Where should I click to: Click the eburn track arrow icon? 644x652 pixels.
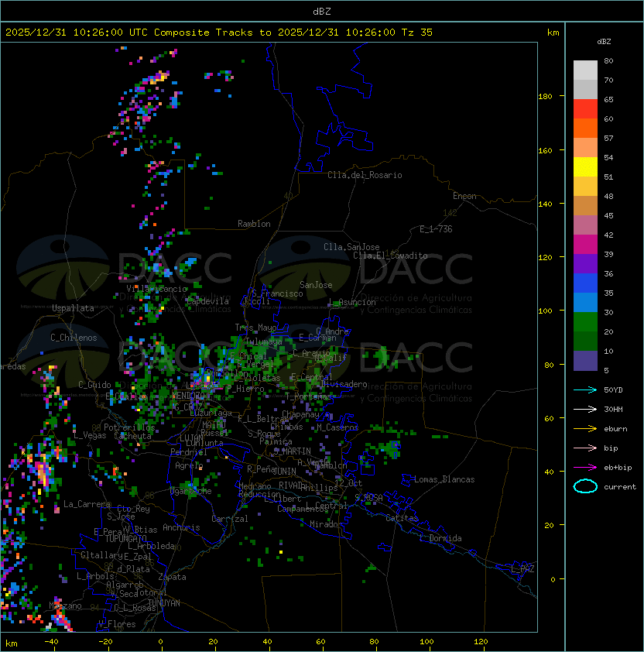pos(585,428)
